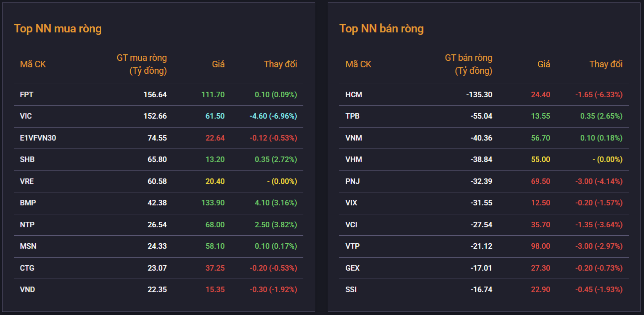
Task: Select the CTG stock ticker
Action: pos(27,268)
